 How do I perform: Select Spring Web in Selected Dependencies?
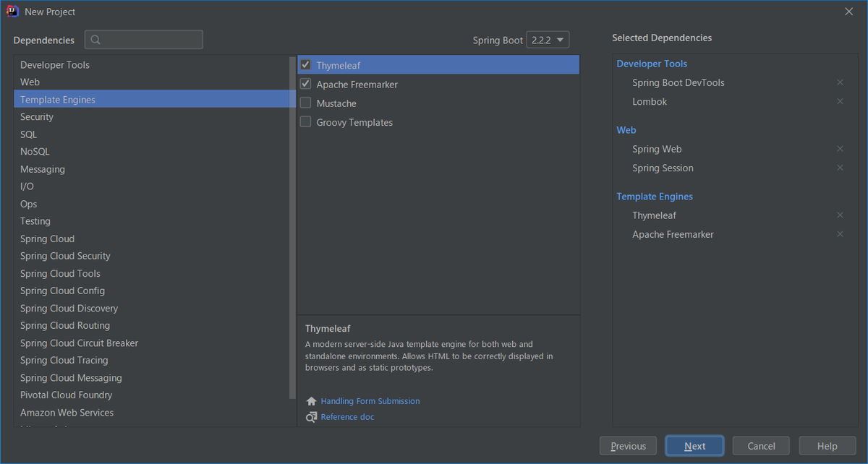pyautogui.click(x=657, y=149)
